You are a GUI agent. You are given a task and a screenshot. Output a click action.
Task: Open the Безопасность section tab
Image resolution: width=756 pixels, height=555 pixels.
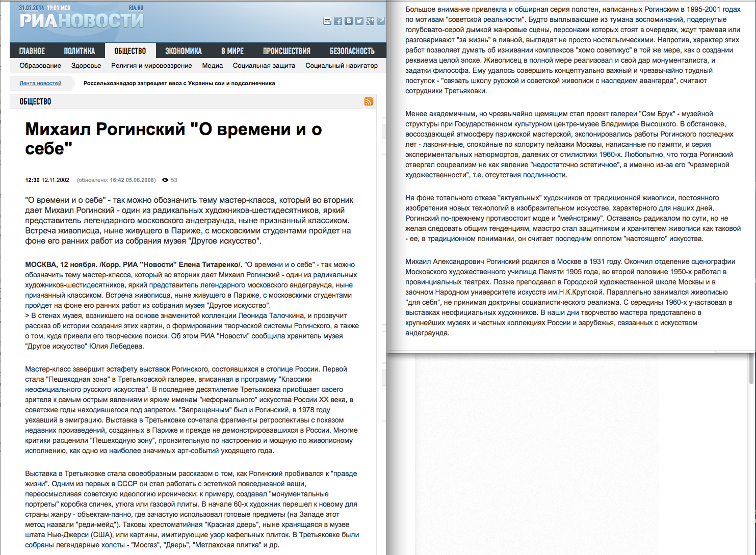[x=352, y=51]
